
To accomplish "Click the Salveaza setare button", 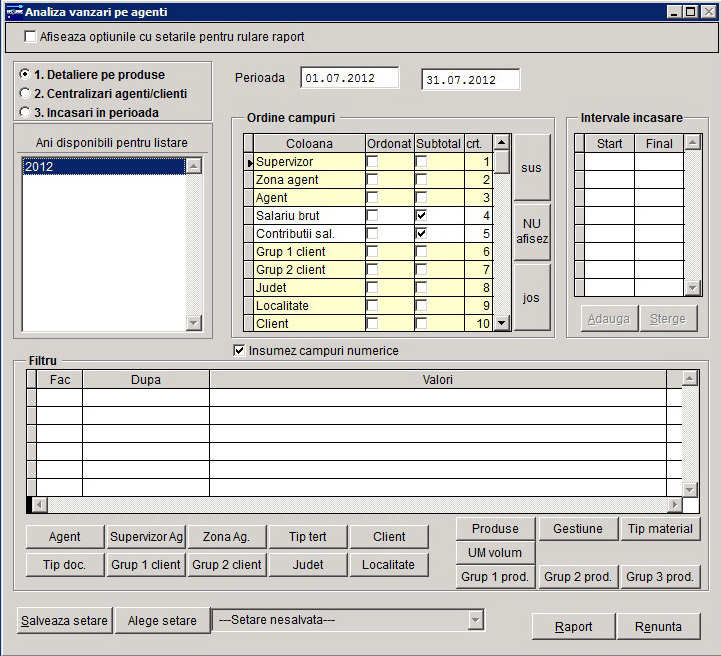I will click(x=64, y=621).
